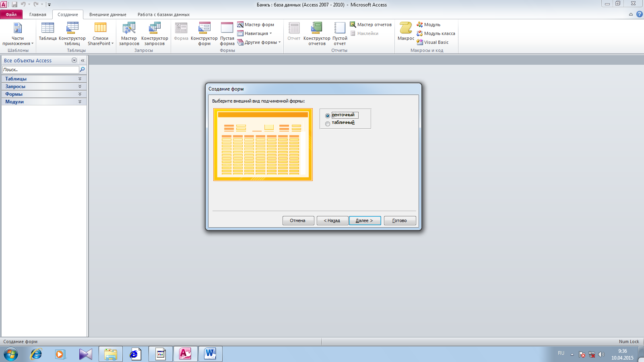Open Internet Explorer from the taskbar
644x362 pixels.
pyautogui.click(x=36, y=354)
